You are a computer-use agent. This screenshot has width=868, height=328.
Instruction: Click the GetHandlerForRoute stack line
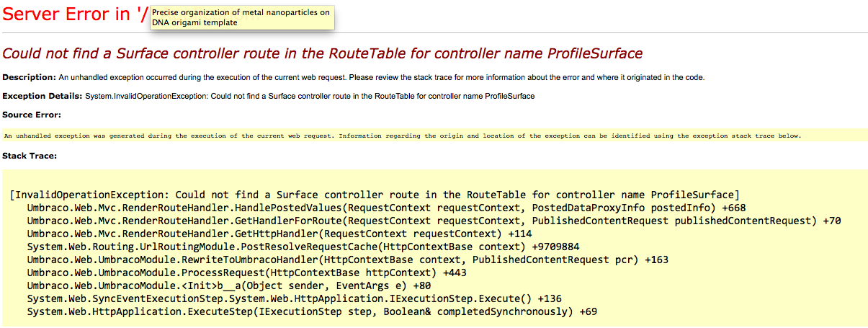click(434, 221)
